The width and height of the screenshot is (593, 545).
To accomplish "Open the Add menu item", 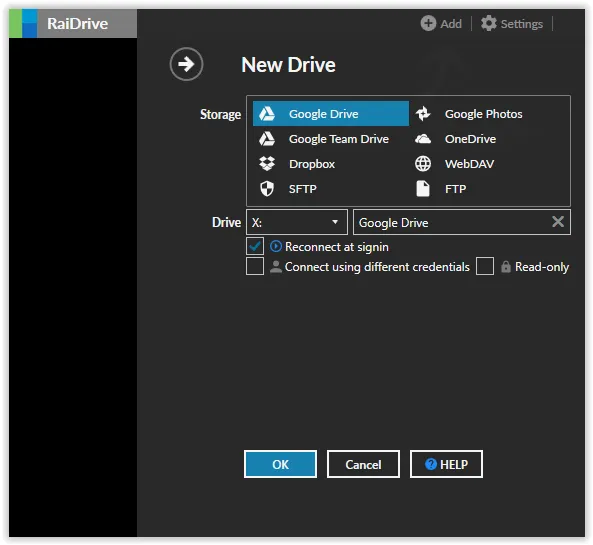I will (x=441, y=24).
